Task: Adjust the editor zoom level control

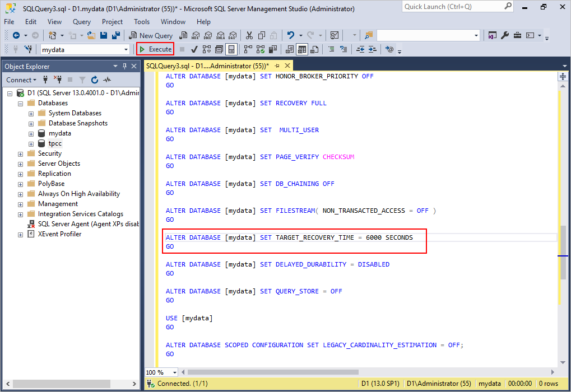Action: tap(161, 372)
